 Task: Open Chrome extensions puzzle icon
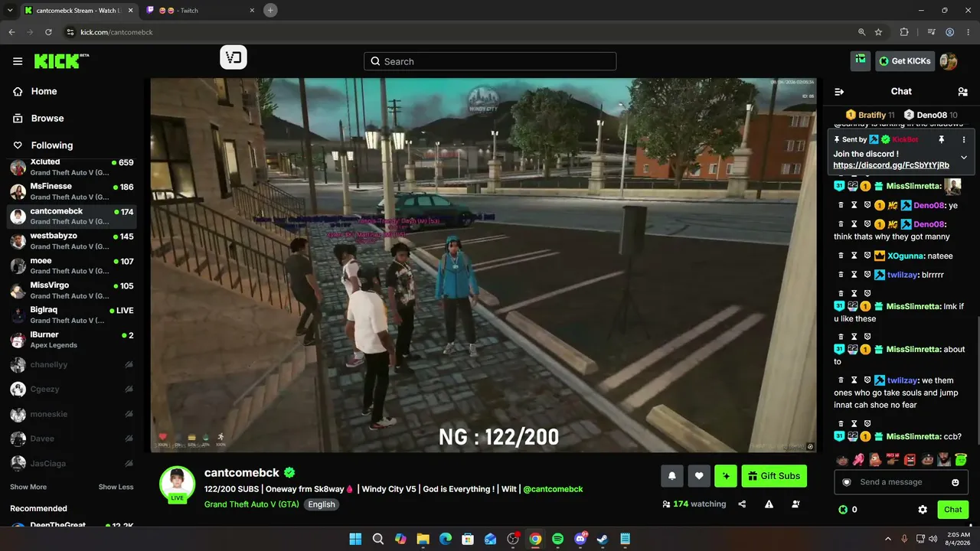[x=904, y=32]
